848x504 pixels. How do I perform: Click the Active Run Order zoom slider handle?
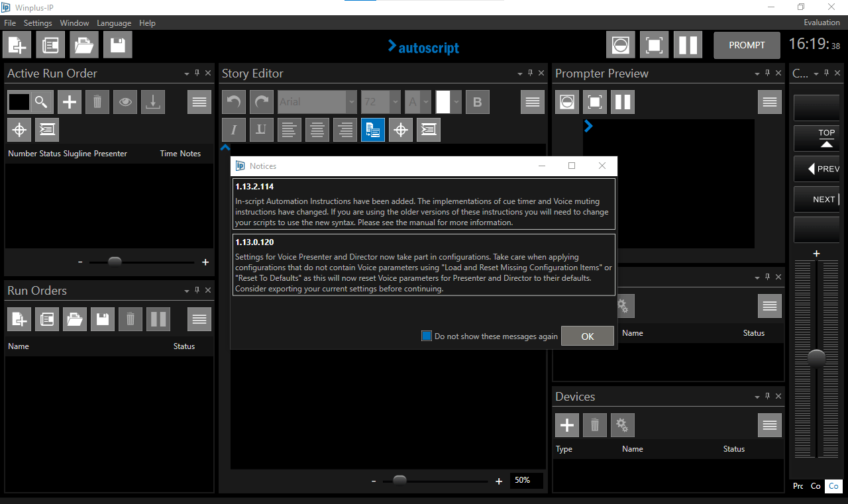coord(115,262)
